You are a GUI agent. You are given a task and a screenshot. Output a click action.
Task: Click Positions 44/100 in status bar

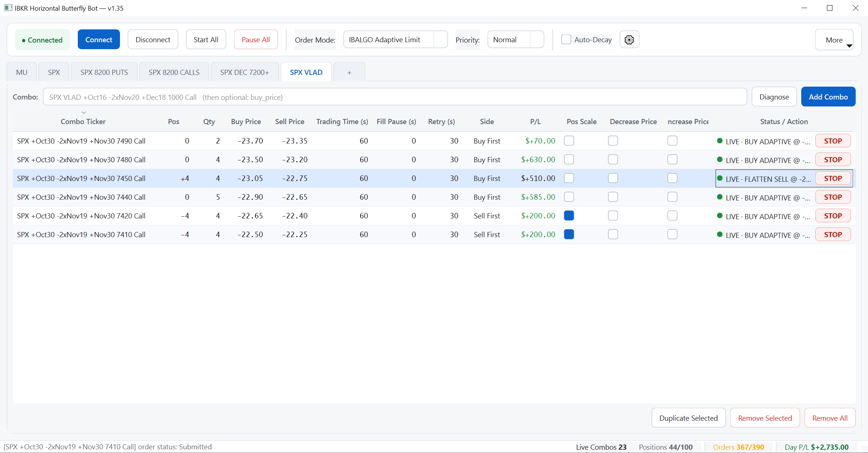(665, 447)
